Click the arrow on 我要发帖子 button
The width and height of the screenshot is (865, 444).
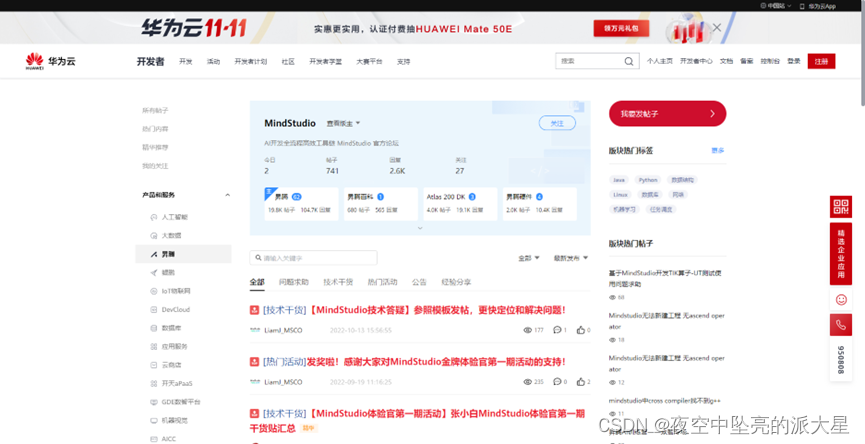712,114
